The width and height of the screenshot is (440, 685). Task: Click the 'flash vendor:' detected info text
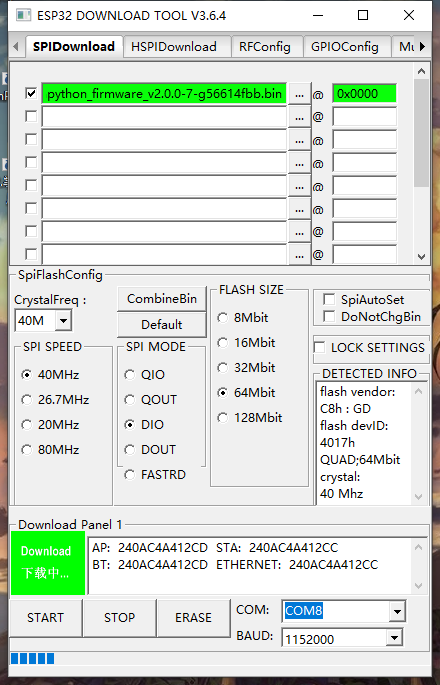coord(357,392)
